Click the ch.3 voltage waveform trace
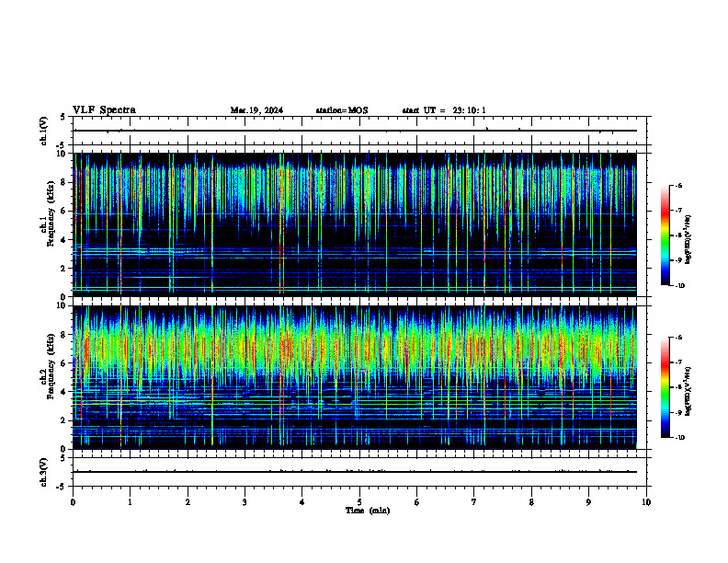Viewport: 728px width, 563px height. pyautogui.click(x=355, y=472)
